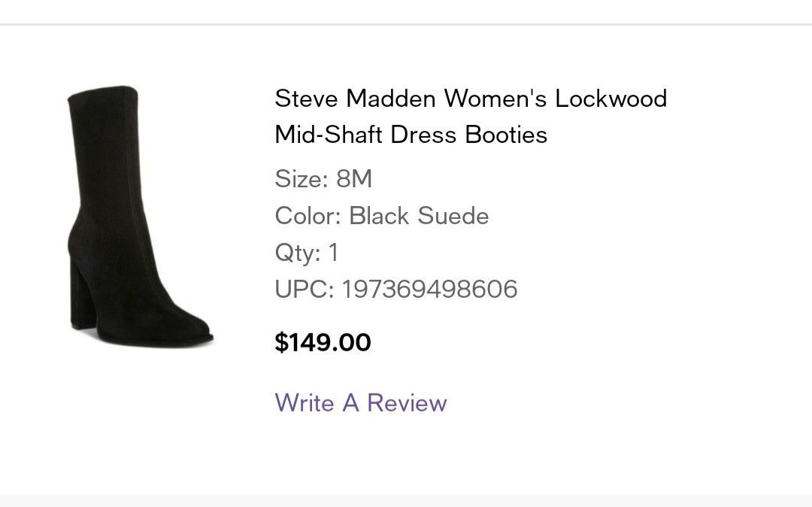Click the Color: label
Screen dimensions: 812x507
tap(308, 217)
